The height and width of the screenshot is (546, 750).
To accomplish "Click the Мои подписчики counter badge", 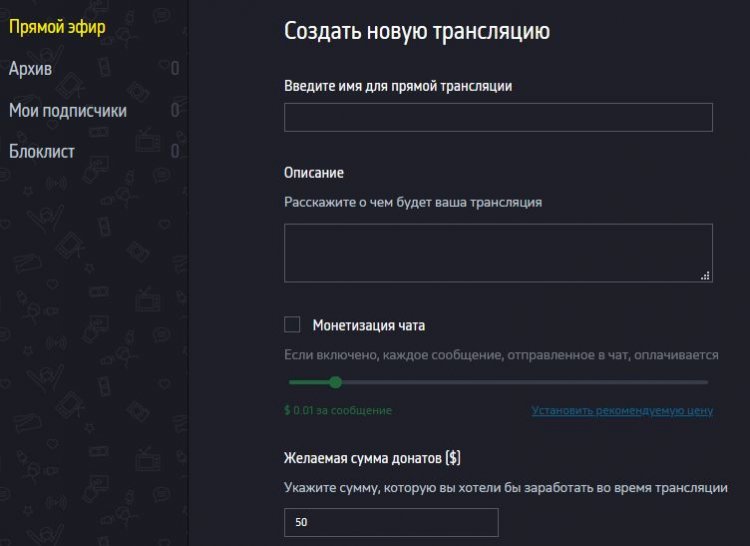I will tap(175, 110).
